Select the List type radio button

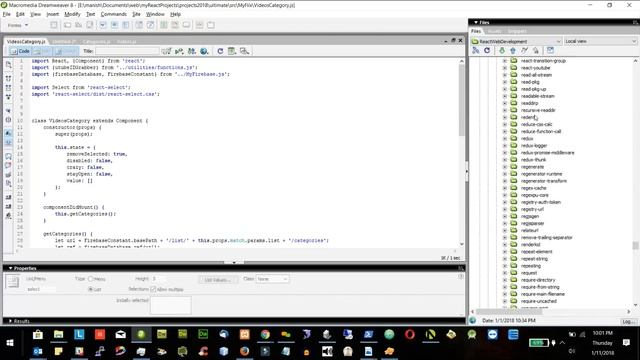(91, 289)
